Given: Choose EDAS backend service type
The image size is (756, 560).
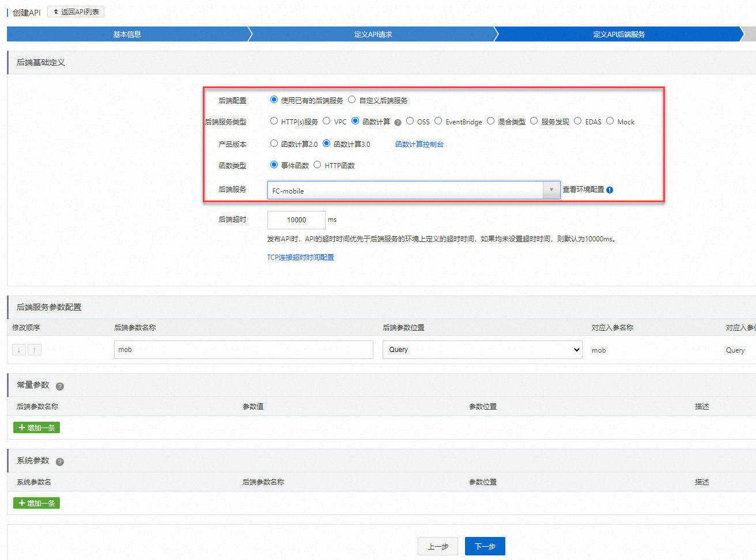Looking at the screenshot, I should [577, 121].
